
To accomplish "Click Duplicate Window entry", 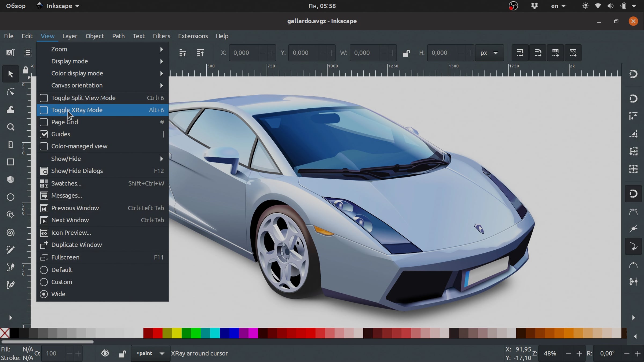I will tap(76, 245).
